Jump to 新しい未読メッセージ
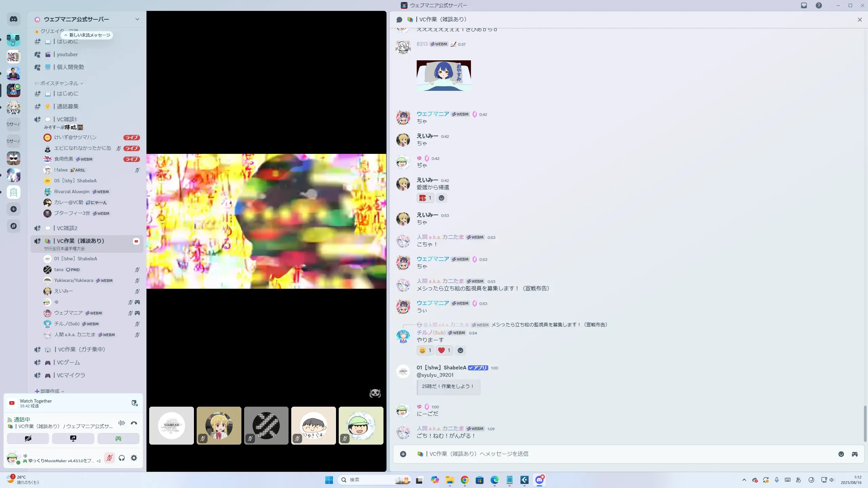 (87, 35)
